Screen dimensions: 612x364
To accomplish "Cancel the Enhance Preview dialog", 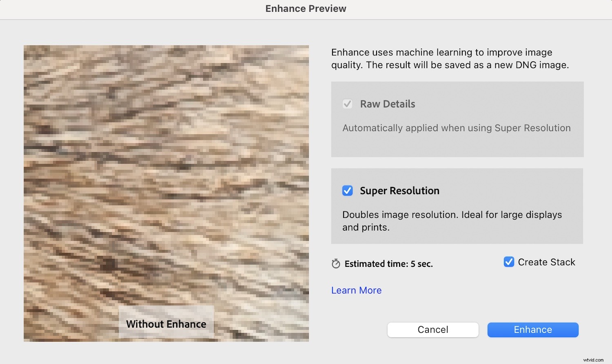I will click(x=432, y=330).
